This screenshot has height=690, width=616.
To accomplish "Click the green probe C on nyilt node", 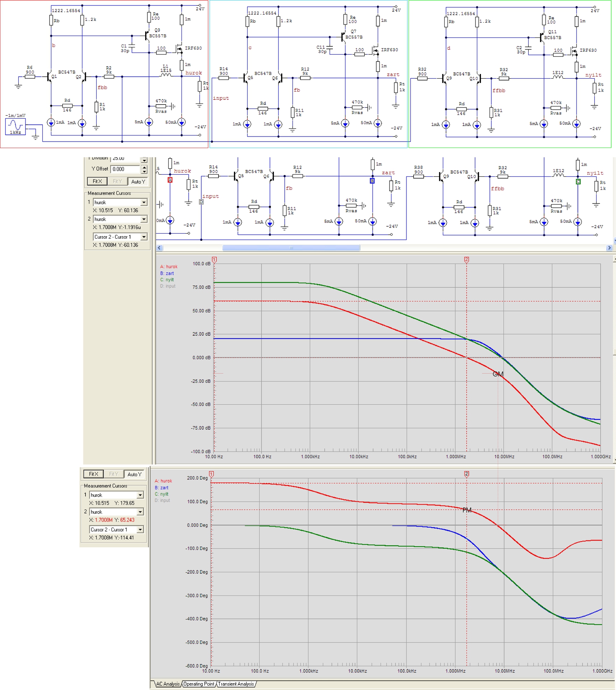I will pyautogui.click(x=578, y=181).
